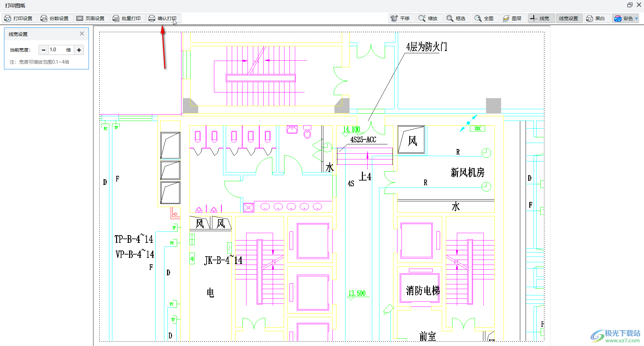Click the TP-B-4~14 label
644x346 pixels.
pyautogui.click(x=134, y=239)
